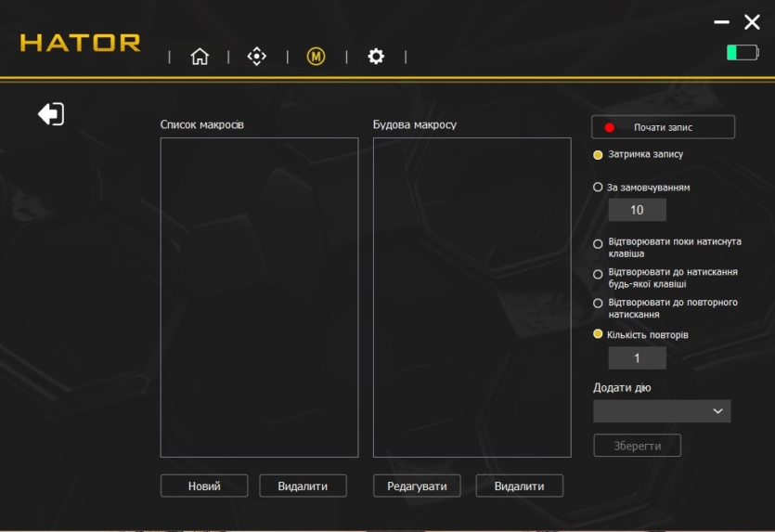Click the "Список макросів" heading

point(201,124)
